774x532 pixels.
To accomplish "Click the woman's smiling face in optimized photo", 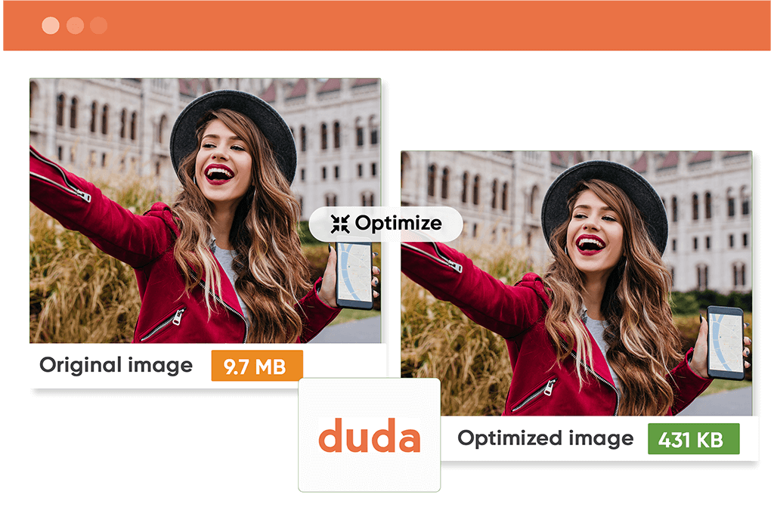I will point(594,227).
